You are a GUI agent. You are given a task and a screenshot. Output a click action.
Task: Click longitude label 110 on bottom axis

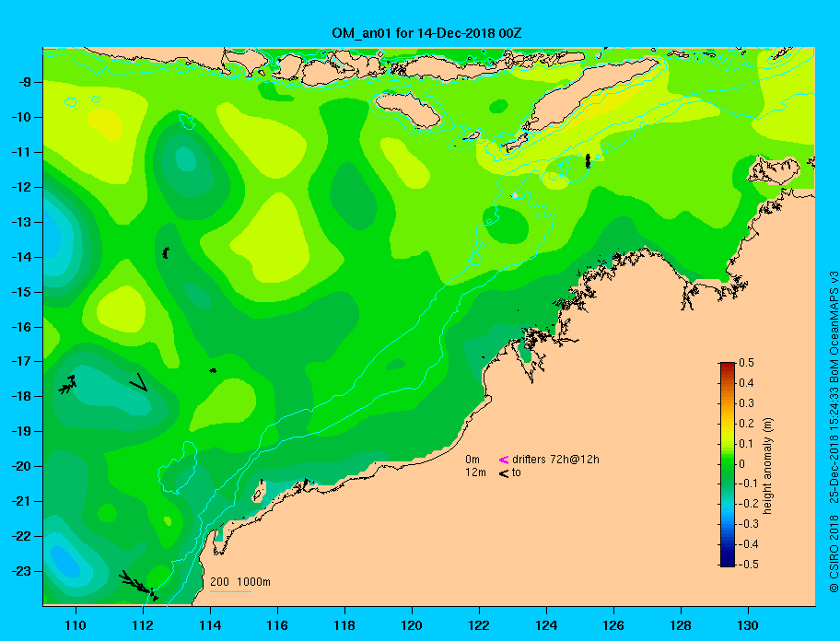point(76,625)
